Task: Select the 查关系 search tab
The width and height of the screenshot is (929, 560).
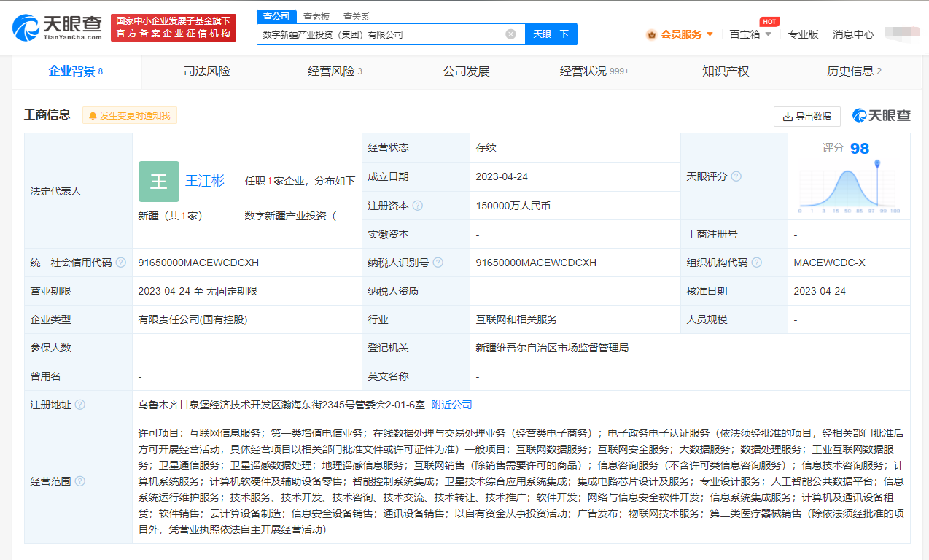Action: (x=356, y=17)
